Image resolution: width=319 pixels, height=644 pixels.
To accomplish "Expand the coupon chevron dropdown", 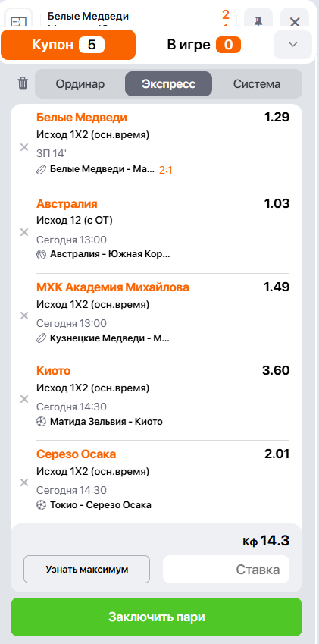I will coord(292,44).
